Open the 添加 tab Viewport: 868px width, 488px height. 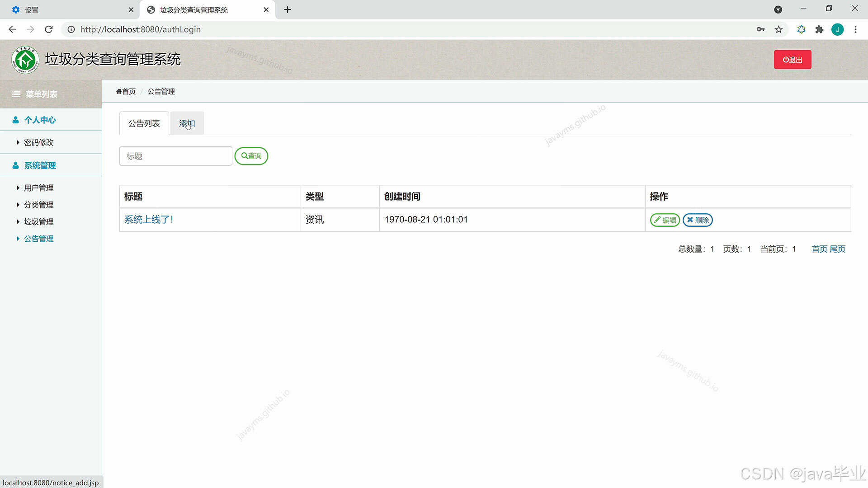187,123
